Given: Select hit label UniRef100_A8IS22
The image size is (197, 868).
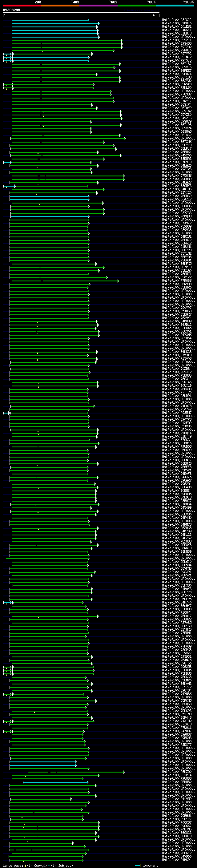Looking at the screenshot, I should [x=177, y=20].
